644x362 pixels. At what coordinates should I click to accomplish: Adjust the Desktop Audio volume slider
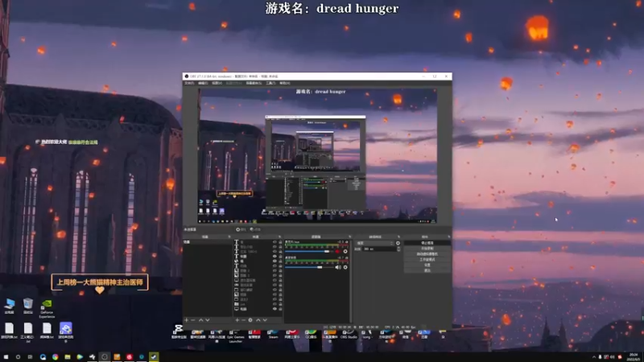(309, 267)
